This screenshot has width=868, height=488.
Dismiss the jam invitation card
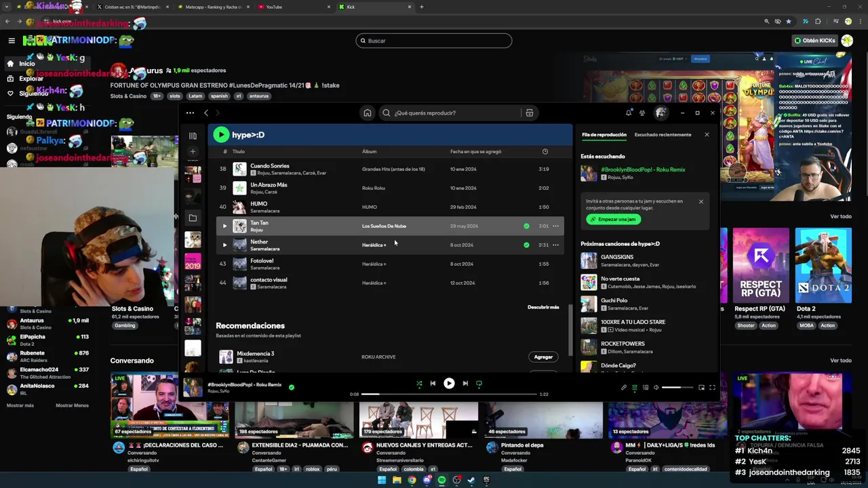(x=701, y=201)
